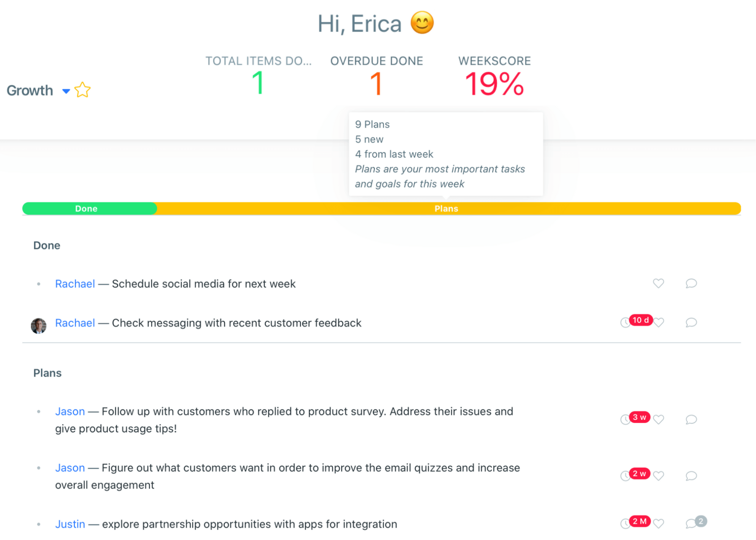
Task: Click the comment bubble on the customer feedback task
Action: tap(691, 323)
